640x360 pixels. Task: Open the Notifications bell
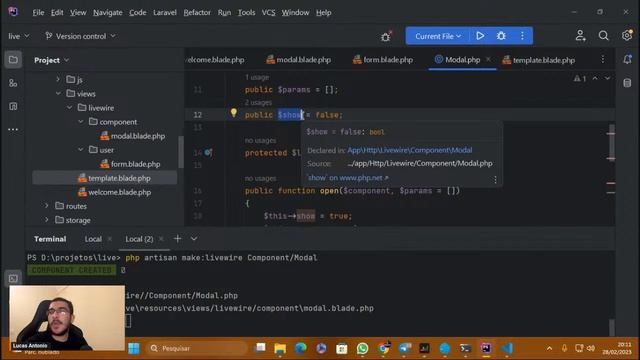[x=627, y=60]
